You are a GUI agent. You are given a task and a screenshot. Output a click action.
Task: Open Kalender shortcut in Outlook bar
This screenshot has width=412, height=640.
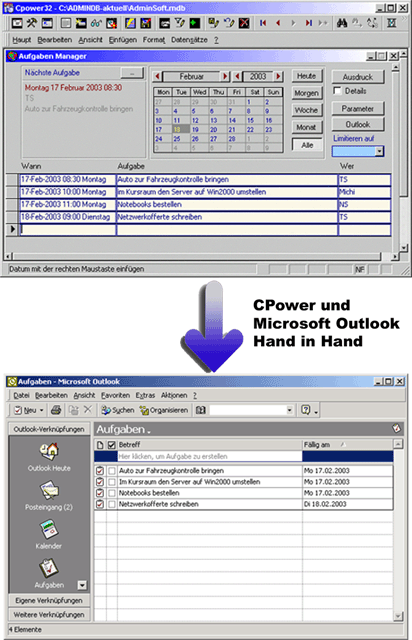coord(49,535)
